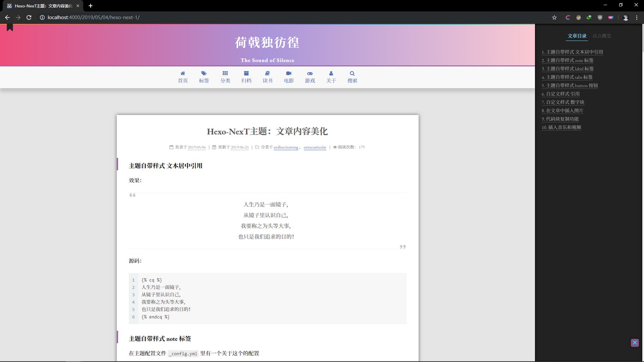The image size is (644, 362).
Task: Jump to TOC item 1 文本居中引用
Action: click(572, 52)
